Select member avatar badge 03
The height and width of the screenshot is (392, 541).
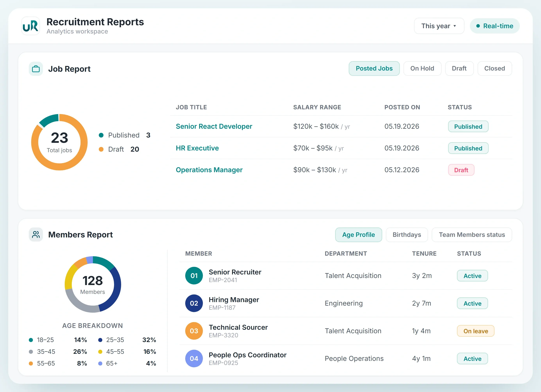[x=194, y=331]
